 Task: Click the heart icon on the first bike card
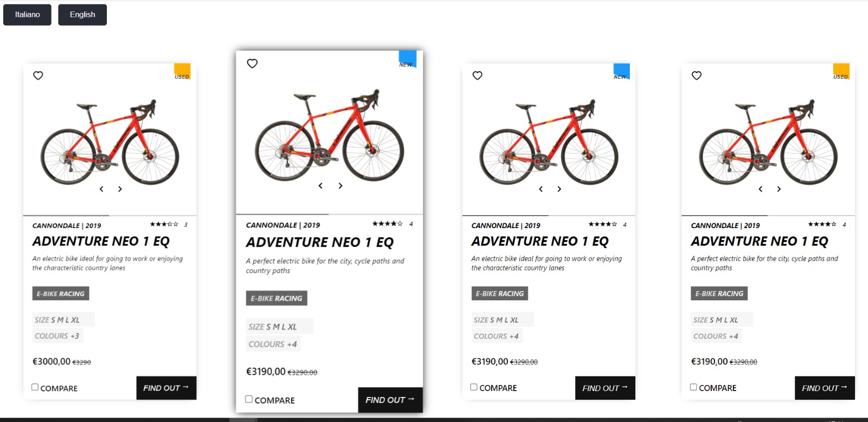38,75
